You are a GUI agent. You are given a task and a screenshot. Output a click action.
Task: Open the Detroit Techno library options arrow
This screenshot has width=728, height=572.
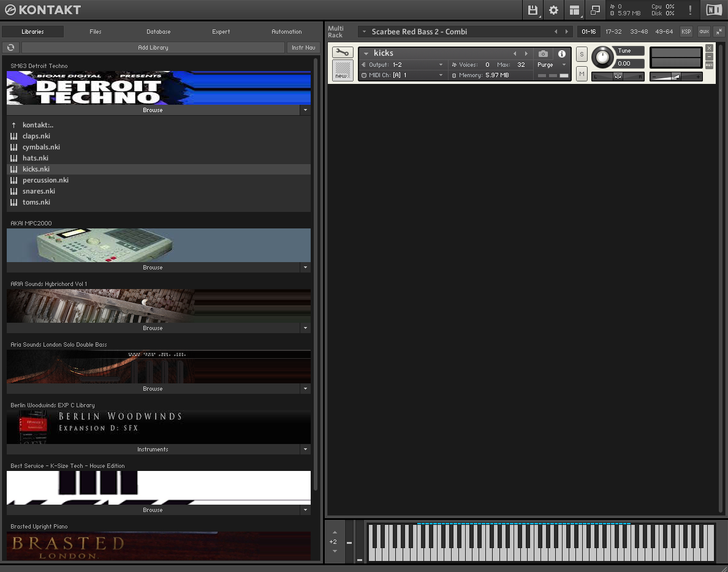tap(305, 110)
